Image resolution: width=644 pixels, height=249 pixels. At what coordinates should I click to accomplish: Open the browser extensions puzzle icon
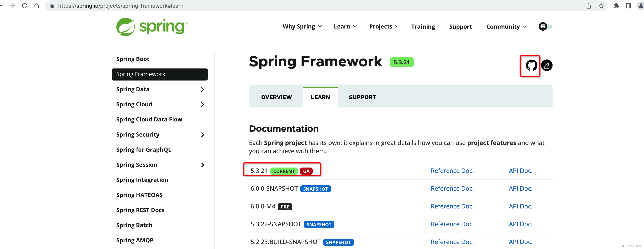[x=616, y=6]
